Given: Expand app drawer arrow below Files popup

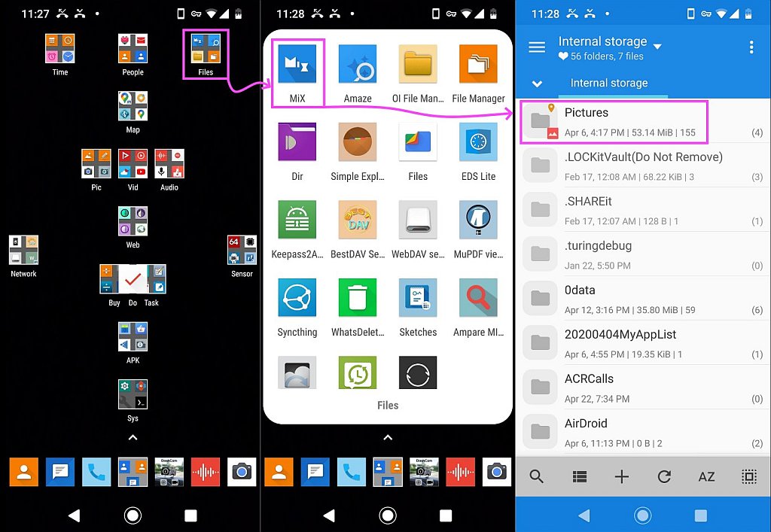Looking at the screenshot, I should (388, 437).
